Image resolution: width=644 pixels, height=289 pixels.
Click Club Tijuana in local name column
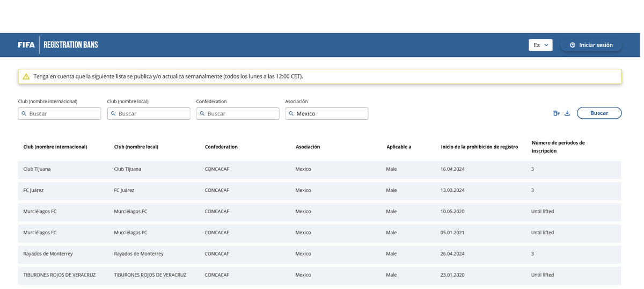[x=128, y=169]
